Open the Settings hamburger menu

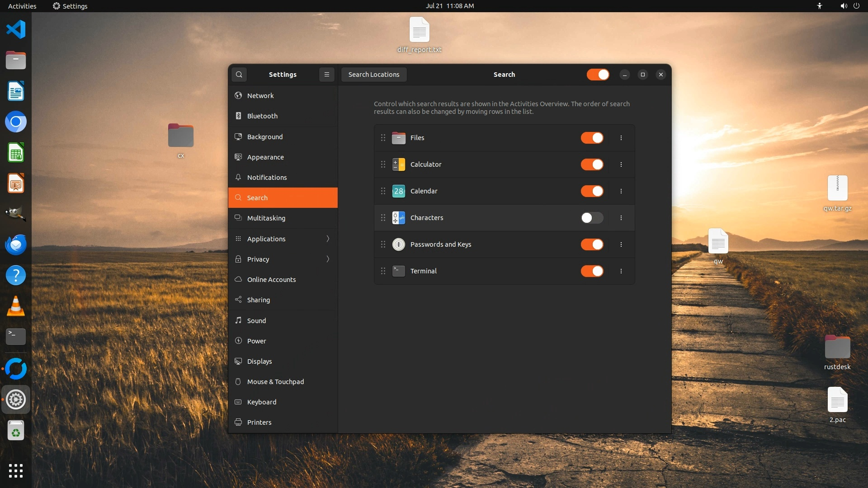[327, 75]
